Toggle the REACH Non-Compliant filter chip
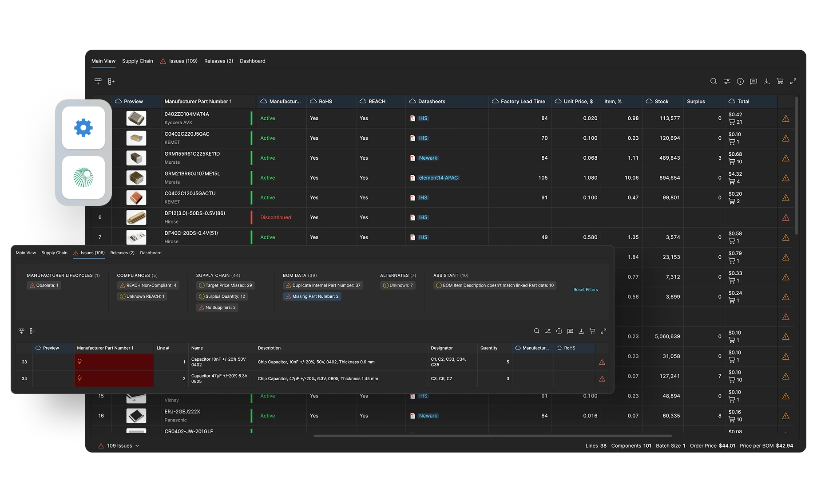The height and width of the screenshot is (504, 817). tap(148, 285)
